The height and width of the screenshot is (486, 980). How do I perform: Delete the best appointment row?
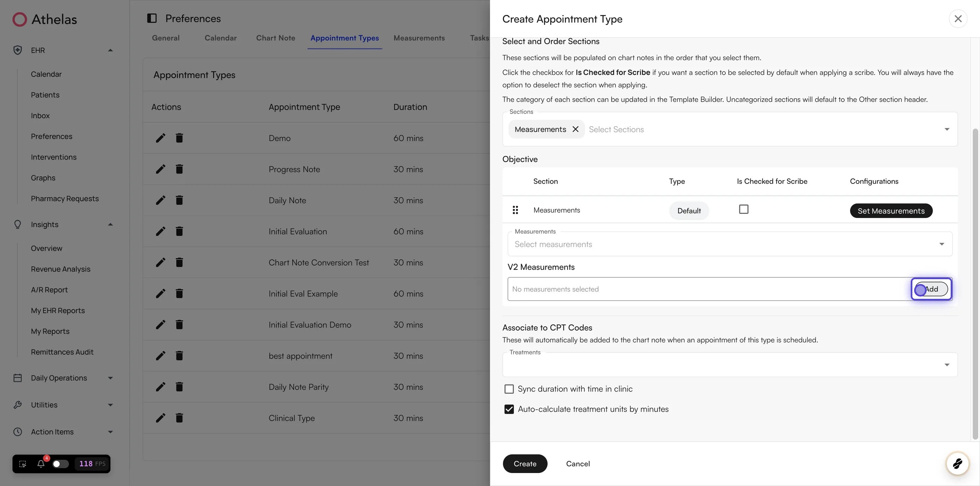coord(179,356)
